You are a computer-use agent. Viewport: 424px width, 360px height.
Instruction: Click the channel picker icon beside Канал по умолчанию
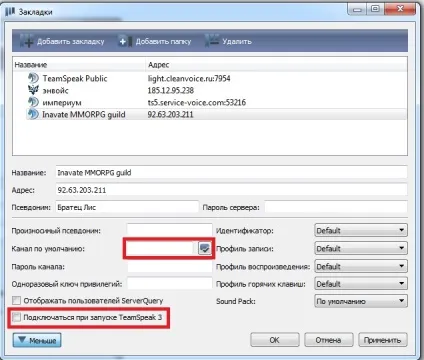pyautogui.click(x=204, y=248)
